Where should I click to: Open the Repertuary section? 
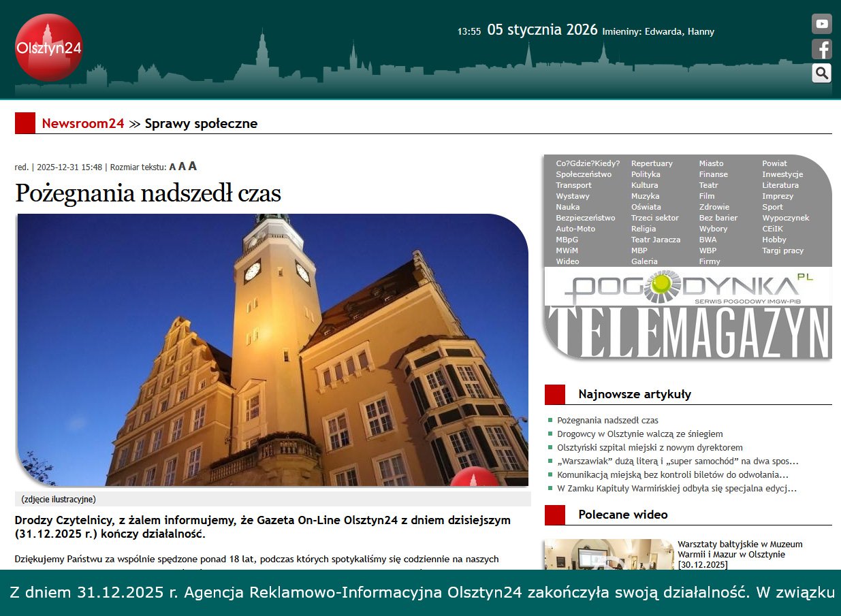[x=652, y=163]
